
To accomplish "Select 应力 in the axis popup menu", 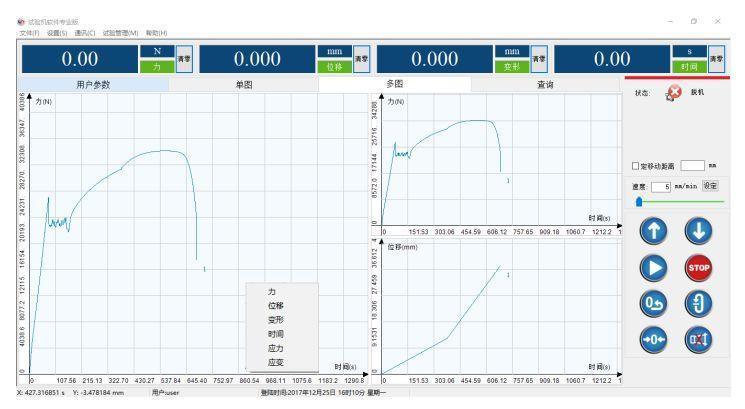I will click(x=275, y=347).
